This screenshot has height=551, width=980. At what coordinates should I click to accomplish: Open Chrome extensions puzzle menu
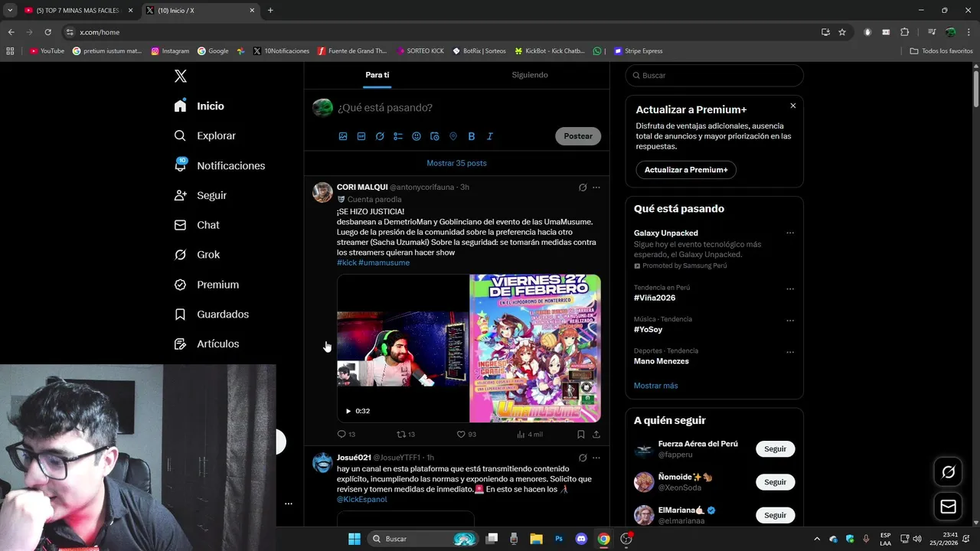click(905, 32)
